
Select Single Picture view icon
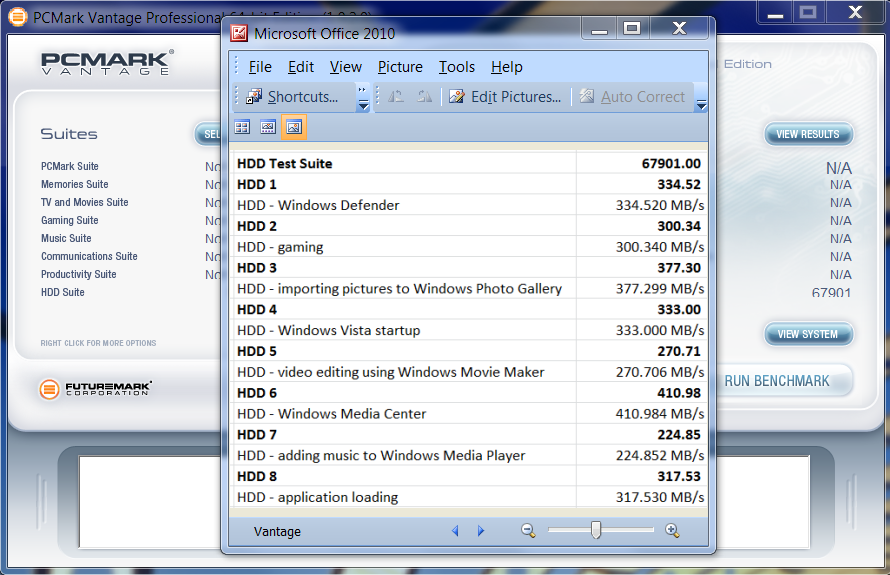pos(294,127)
